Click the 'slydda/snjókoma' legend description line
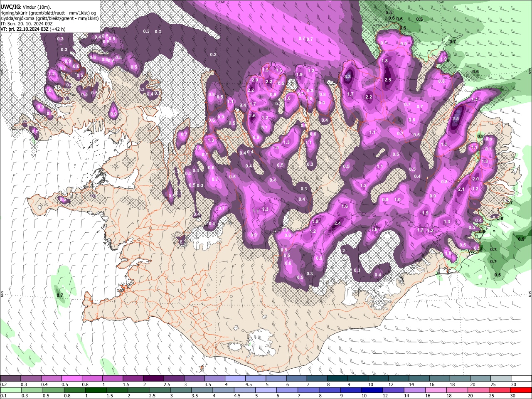Viewport: 532px width, 399px height. (x=49, y=18)
